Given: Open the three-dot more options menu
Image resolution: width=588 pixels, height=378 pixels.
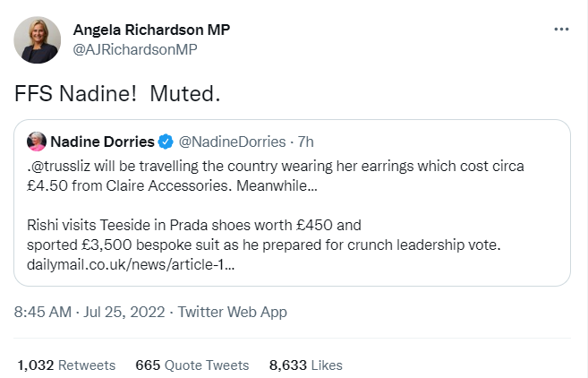Looking at the screenshot, I should coord(561,30).
